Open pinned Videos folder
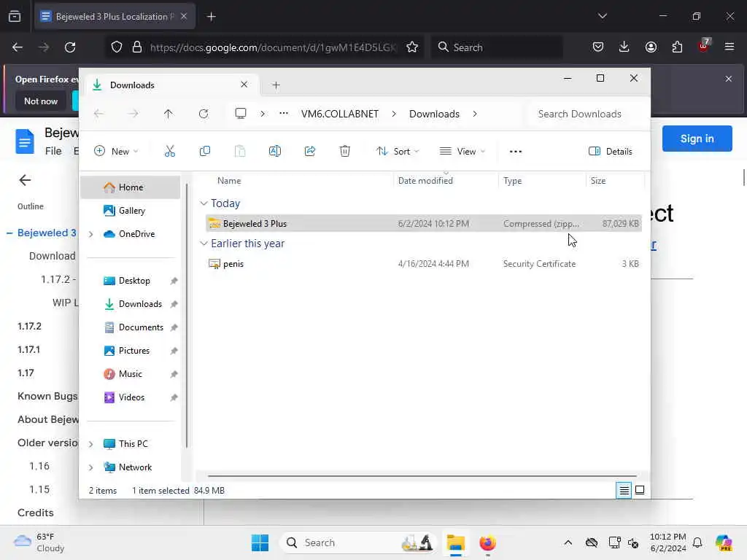Screen dimensions: 747x560 point(131,397)
